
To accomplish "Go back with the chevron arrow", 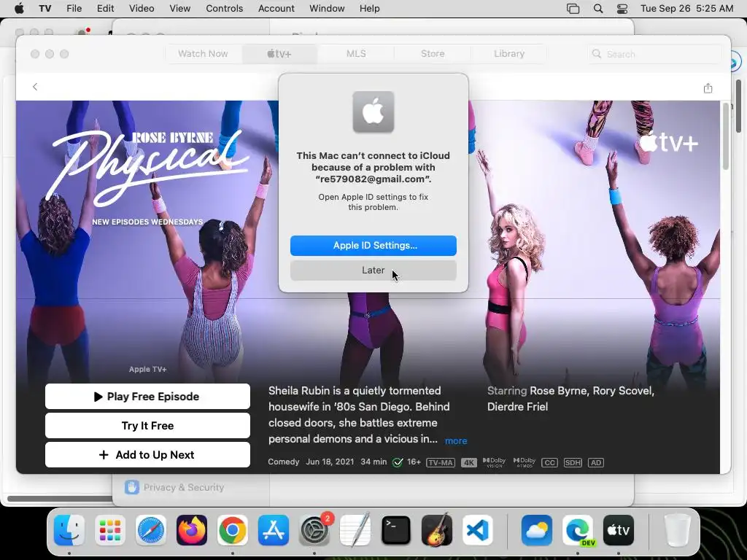I will tap(35, 87).
